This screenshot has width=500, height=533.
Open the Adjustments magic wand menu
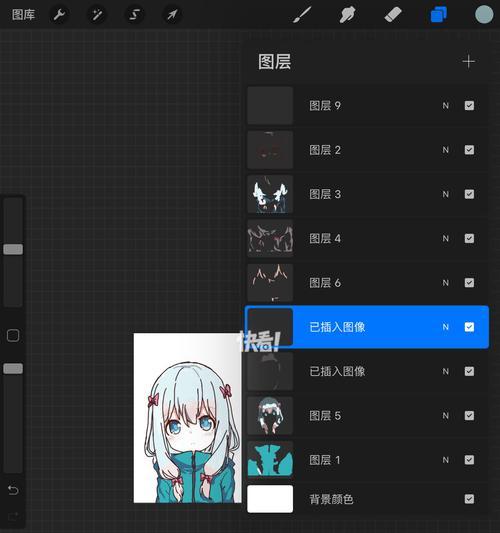[x=97, y=15]
